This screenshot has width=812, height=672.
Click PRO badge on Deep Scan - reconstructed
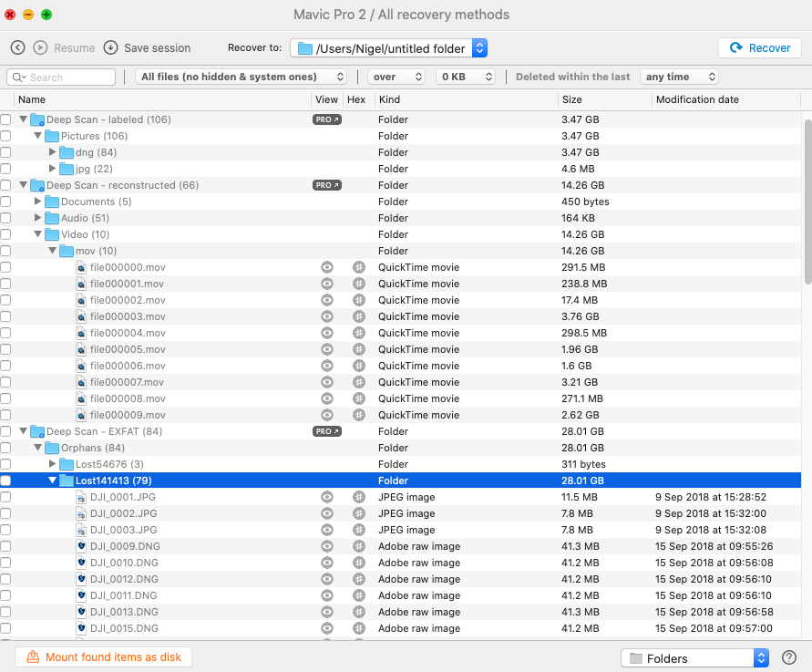pyautogui.click(x=327, y=185)
